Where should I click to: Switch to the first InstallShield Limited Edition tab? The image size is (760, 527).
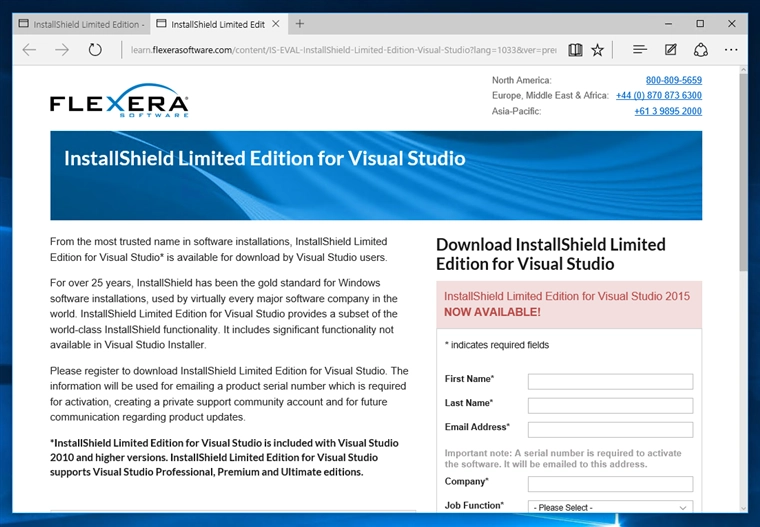click(x=82, y=24)
